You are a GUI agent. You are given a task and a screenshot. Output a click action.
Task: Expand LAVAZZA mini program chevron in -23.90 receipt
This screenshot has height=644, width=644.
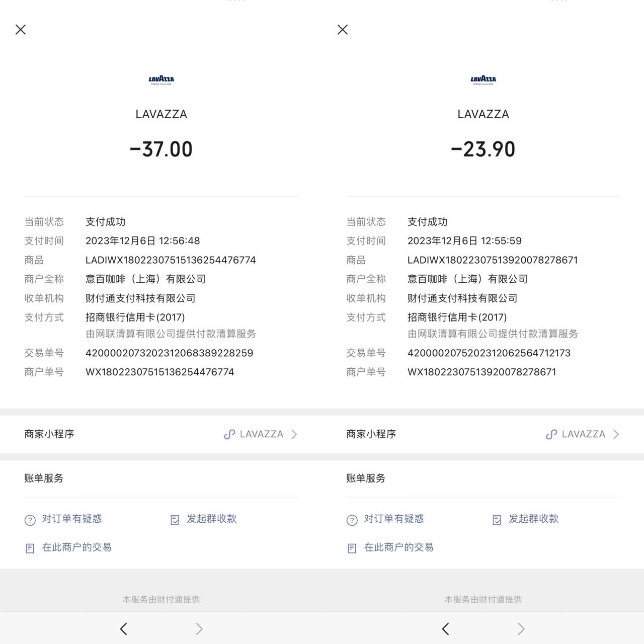click(x=616, y=434)
